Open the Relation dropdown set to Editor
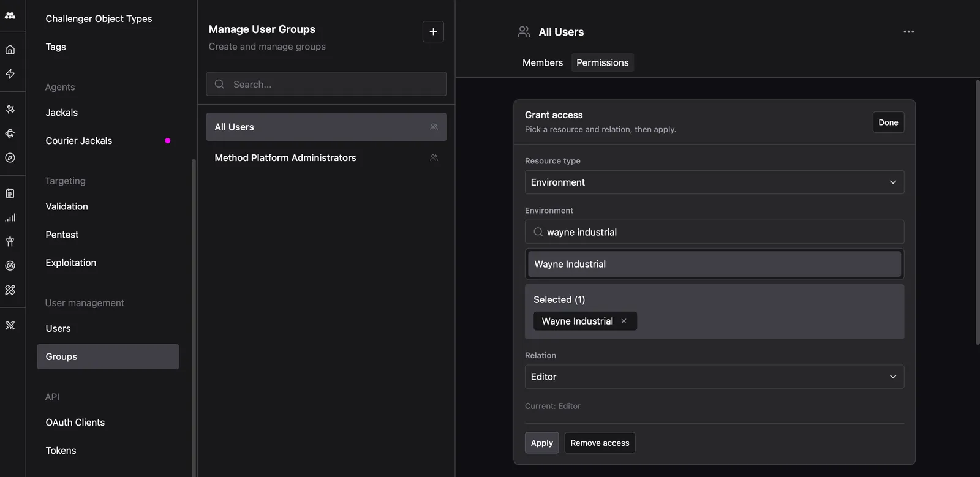This screenshot has width=980, height=477. tap(714, 377)
